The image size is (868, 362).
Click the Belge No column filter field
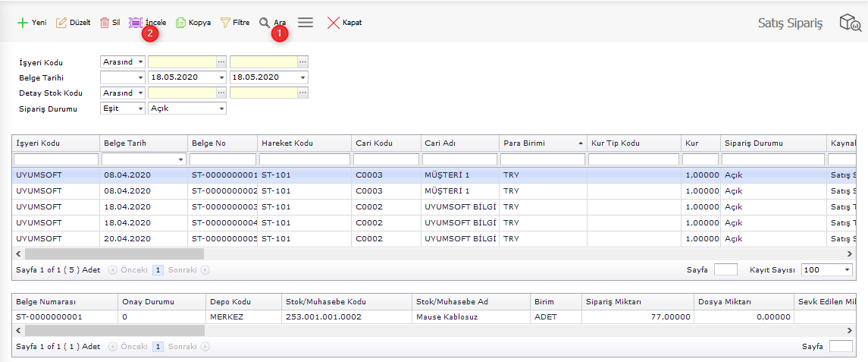click(223, 159)
